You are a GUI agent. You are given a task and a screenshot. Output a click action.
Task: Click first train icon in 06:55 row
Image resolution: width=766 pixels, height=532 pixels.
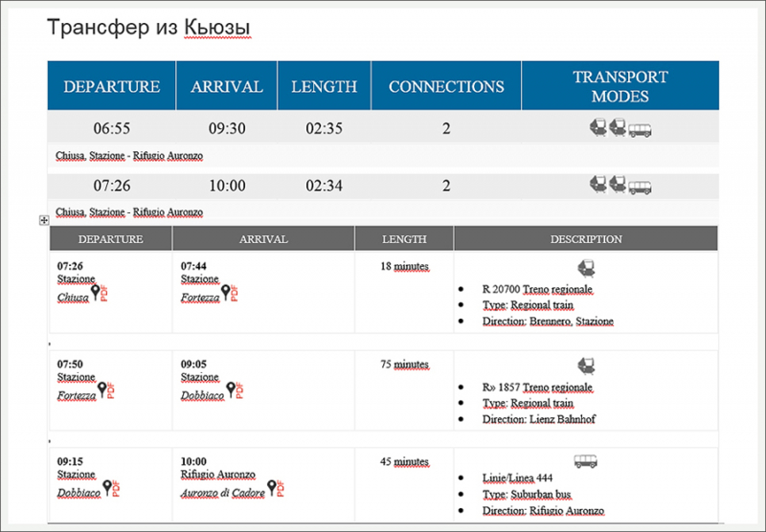coord(598,127)
